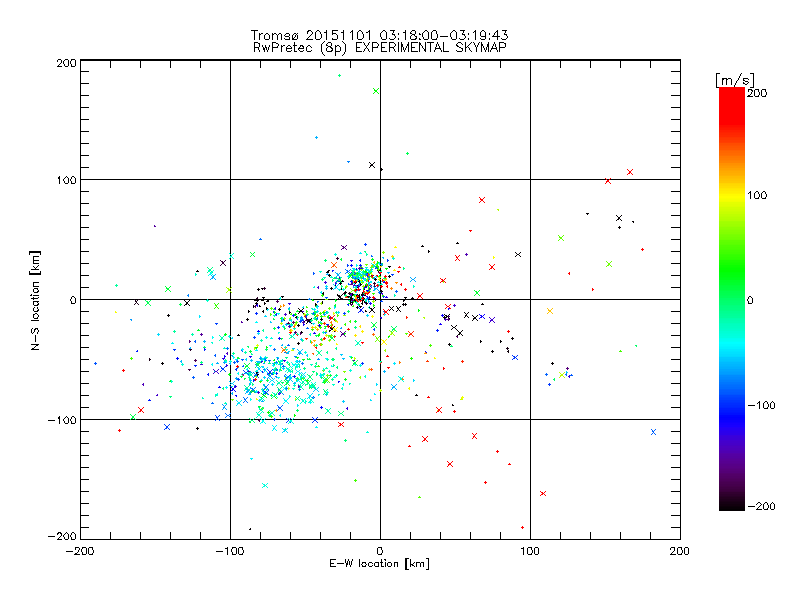
Task: Click the orange X marker right of x=100 line
Action: [x=549, y=311]
